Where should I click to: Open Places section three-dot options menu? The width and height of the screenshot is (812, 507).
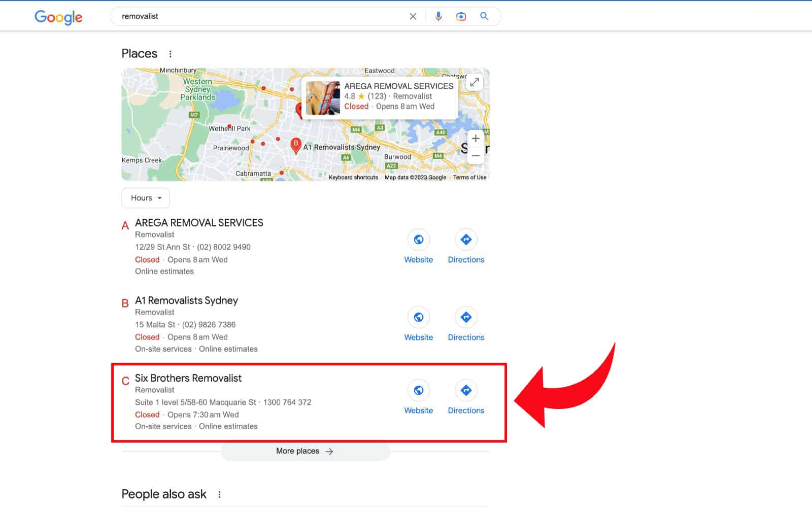[171, 54]
